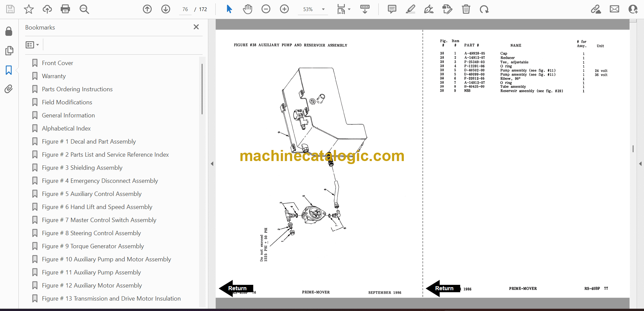This screenshot has height=311, width=644.
Task: Expand the right tools pane with the arrow
Action: [x=640, y=164]
